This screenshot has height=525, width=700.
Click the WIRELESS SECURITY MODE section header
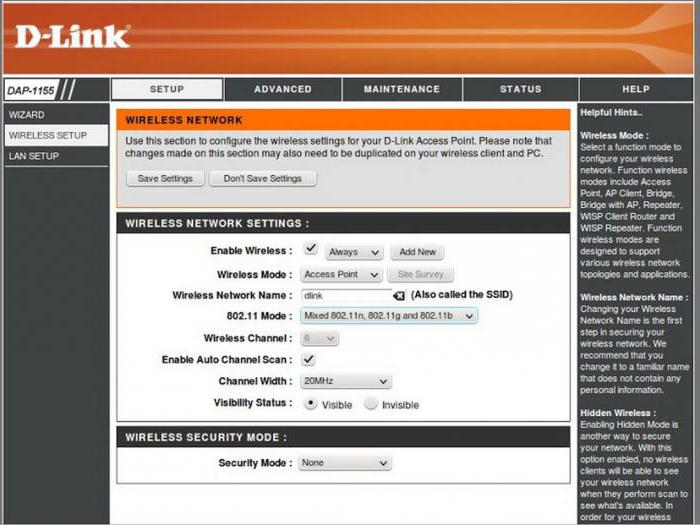[x=206, y=438]
